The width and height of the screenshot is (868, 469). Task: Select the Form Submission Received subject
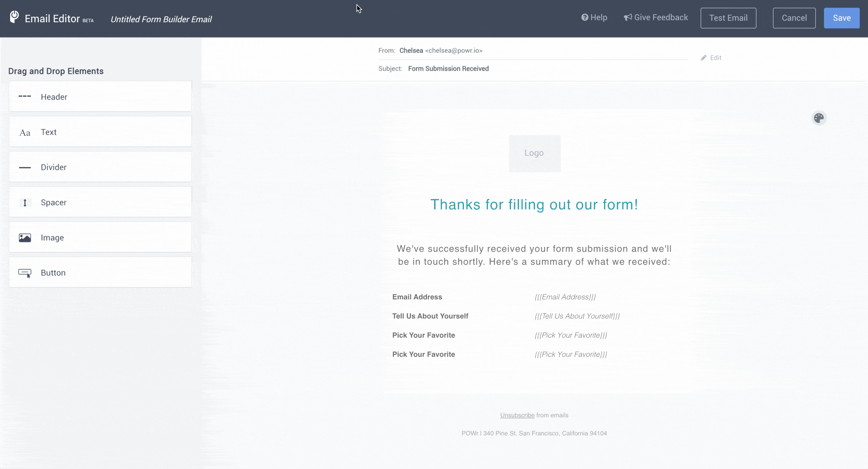448,69
